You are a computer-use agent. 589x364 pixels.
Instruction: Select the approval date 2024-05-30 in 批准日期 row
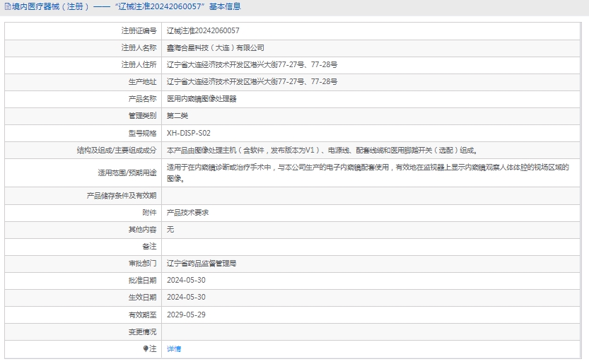tap(186, 281)
